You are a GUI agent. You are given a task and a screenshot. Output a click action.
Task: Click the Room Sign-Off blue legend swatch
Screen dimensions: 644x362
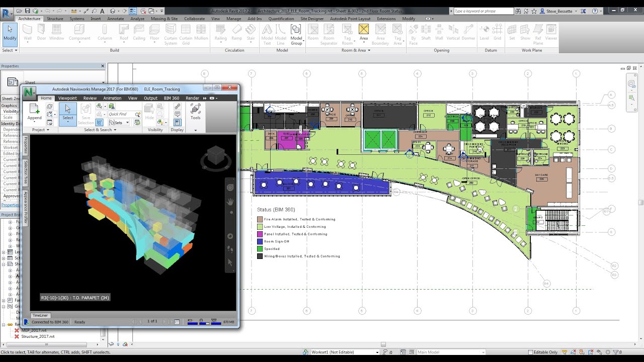click(x=260, y=241)
